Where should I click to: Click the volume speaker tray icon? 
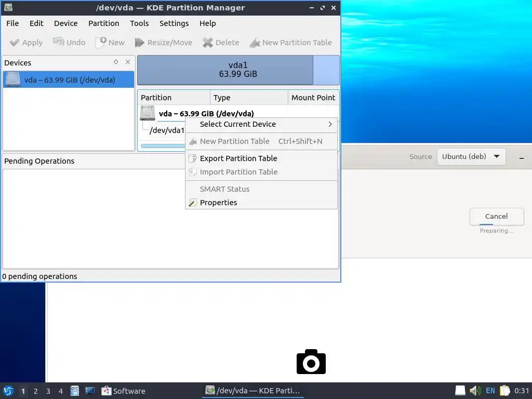(475, 391)
